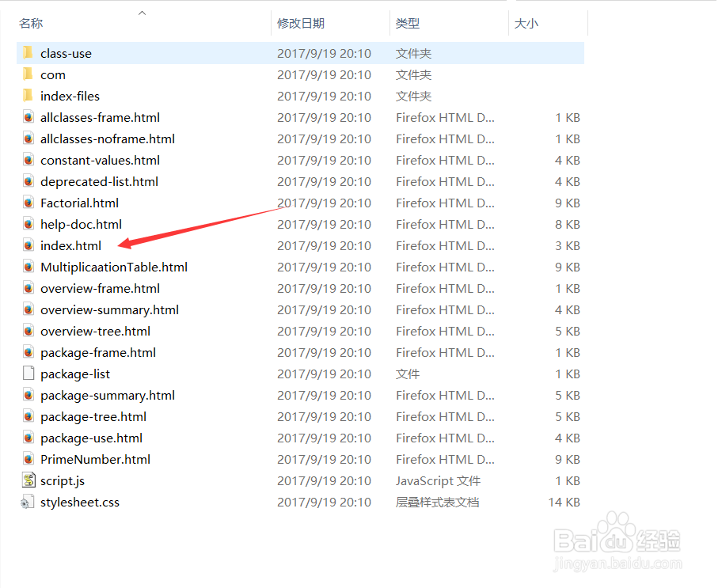This screenshot has height=588, width=722.
Task: Click the Firefox icon beside overview-frame.html
Action: point(28,288)
